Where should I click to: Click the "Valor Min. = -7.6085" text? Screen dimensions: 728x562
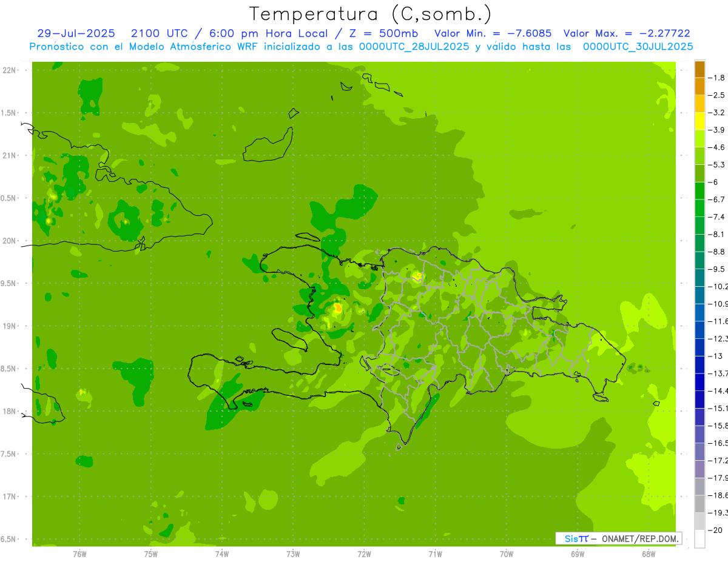(493, 33)
